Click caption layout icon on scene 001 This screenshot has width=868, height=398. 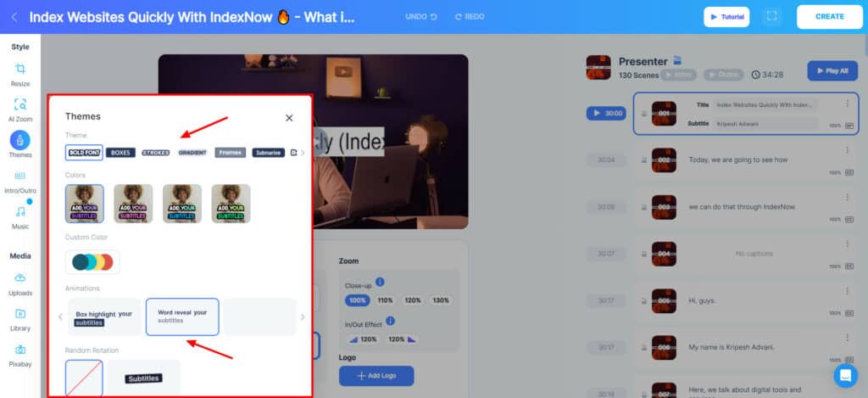point(849,126)
